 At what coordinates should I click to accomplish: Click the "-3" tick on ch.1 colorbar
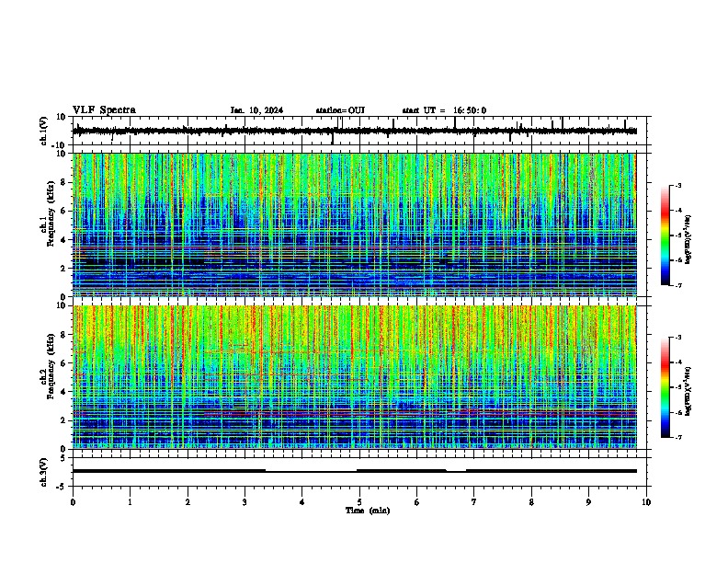[x=678, y=185]
